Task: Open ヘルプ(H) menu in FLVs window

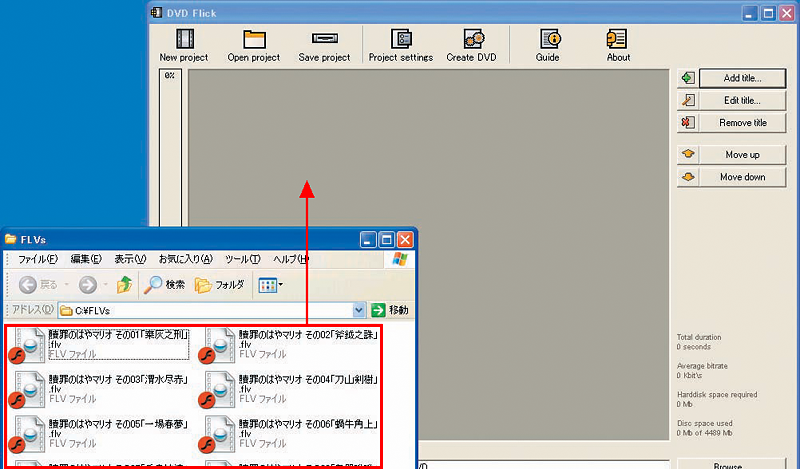Action: [291, 259]
